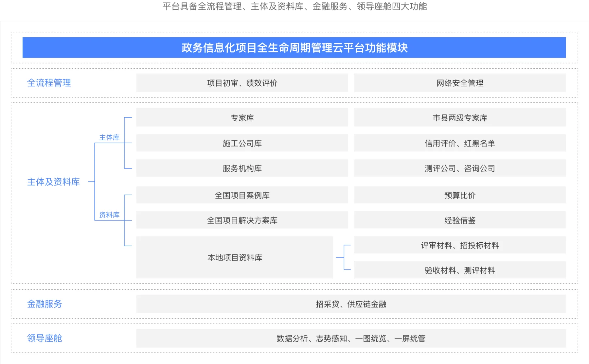Click the blue banner title 政务信息化项目全生命周期管理云平台功能模块
The width and height of the screenshot is (589, 364).
click(294, 48)
